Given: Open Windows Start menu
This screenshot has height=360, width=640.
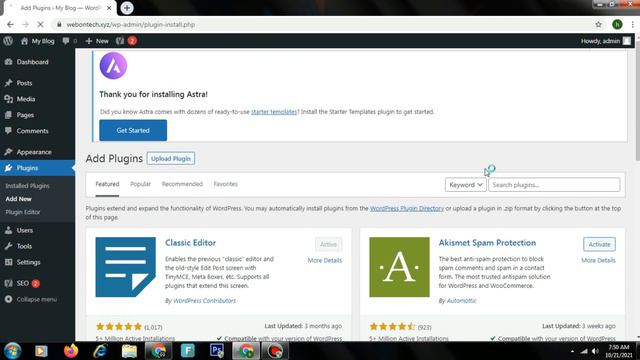Looking at the screenshot, I should [13, 351].
